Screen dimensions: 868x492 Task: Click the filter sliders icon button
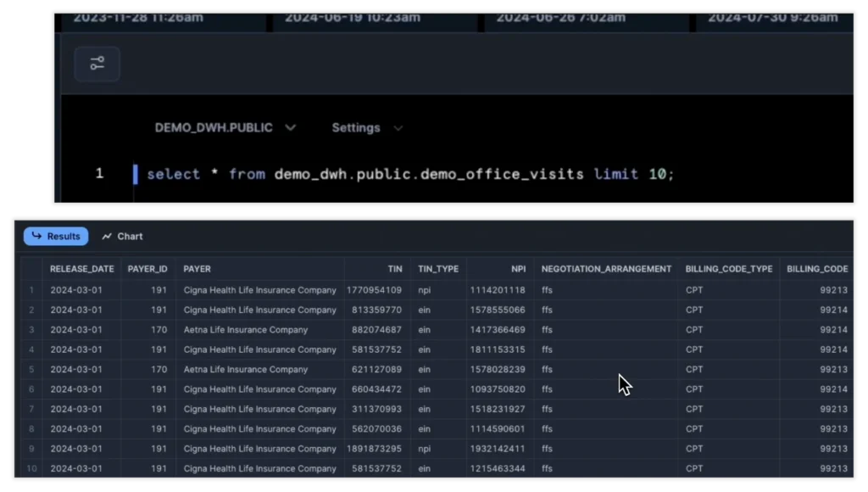97,64
